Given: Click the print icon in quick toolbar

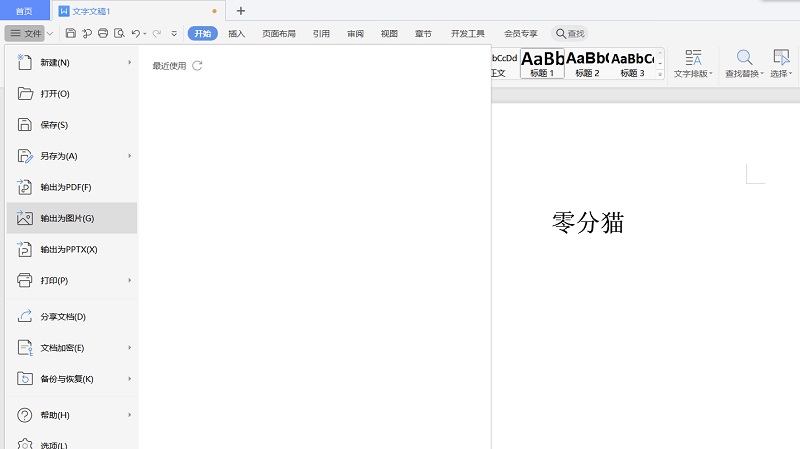Looking at the screenshot, I should point(102,33).
